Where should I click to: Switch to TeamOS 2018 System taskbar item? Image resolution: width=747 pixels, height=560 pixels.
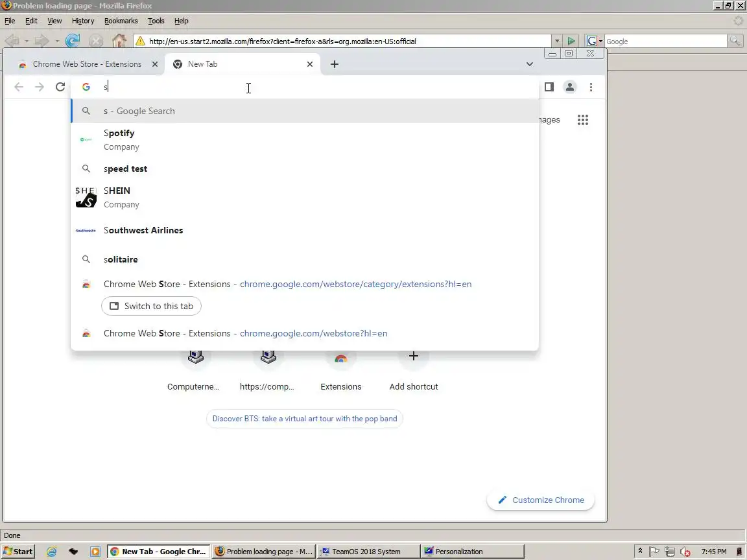point(368,552)
